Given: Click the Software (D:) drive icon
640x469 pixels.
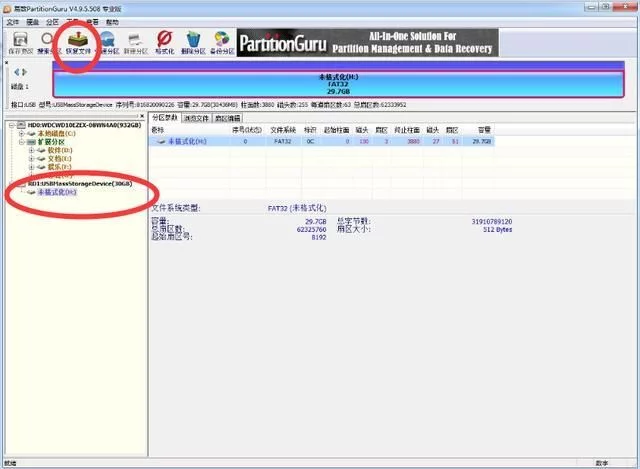Looking at the screenshot, I should coord(41,150).
